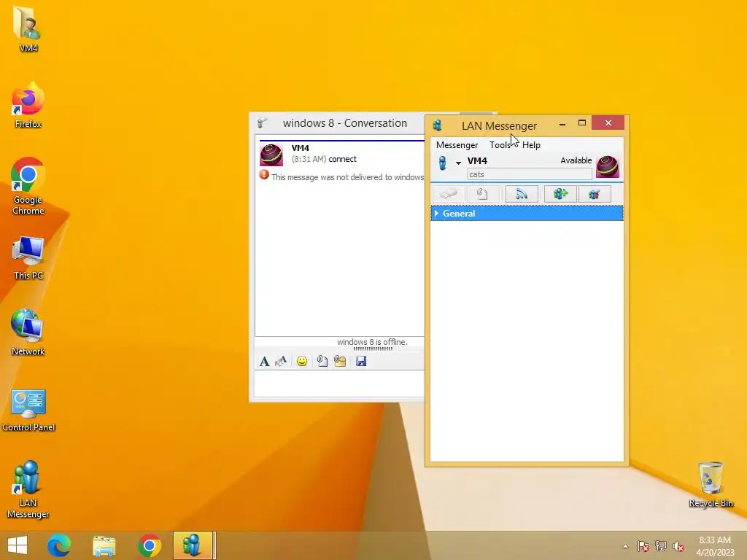Open the status dropdown arrow beside VM4
747x560 pixels.
click(458, 163)
